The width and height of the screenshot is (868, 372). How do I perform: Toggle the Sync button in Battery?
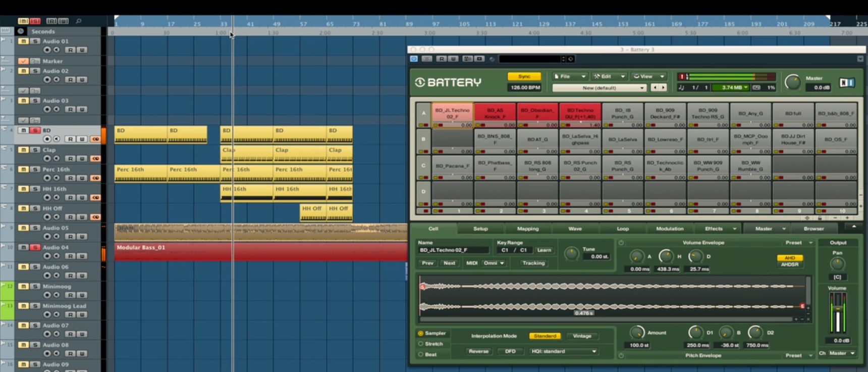[x=524, y=76]
